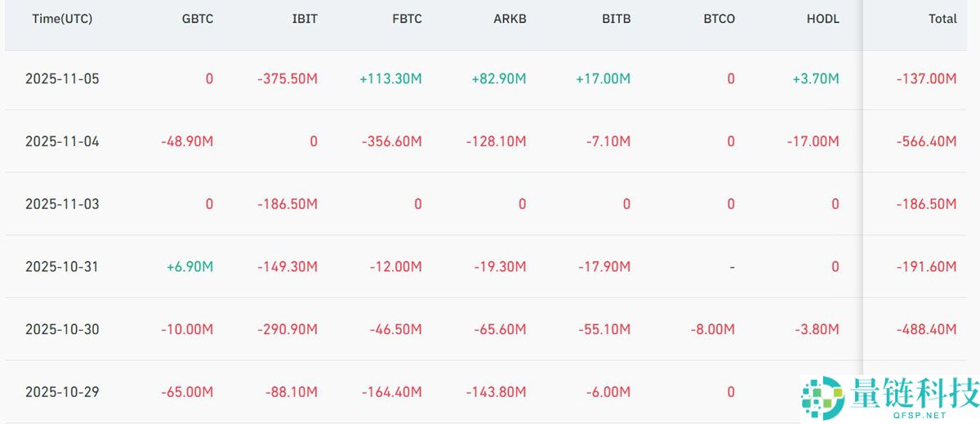This screenshot has height=424, width=980.
Task: Select the 2025-11-05 date row
Action: [62, 79]
